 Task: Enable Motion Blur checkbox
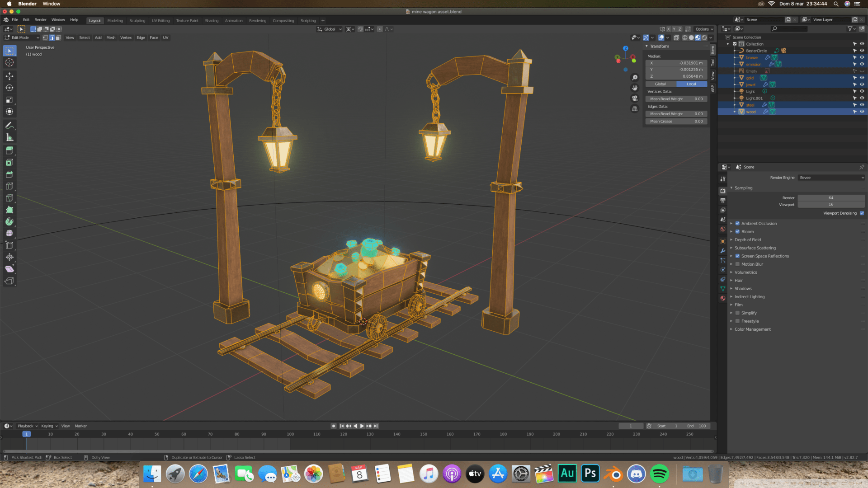pyautogui.click(x=737, y=264)
